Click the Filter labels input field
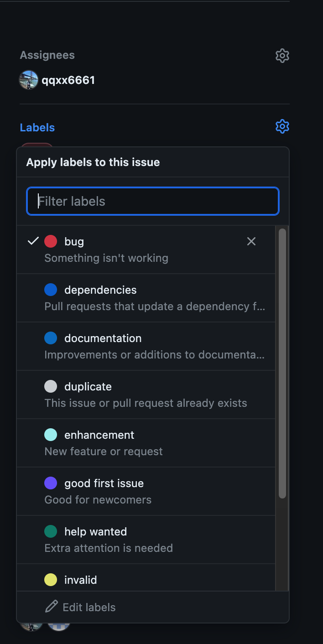This screenshot has height=644, width=323. [x=153, y=201]
